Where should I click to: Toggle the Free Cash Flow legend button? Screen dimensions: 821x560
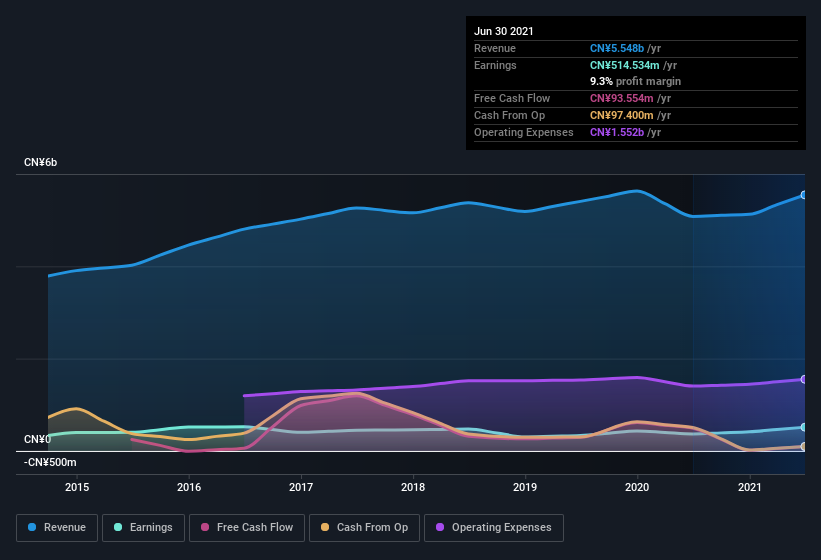pyautogui.click(x=247, y=528)
